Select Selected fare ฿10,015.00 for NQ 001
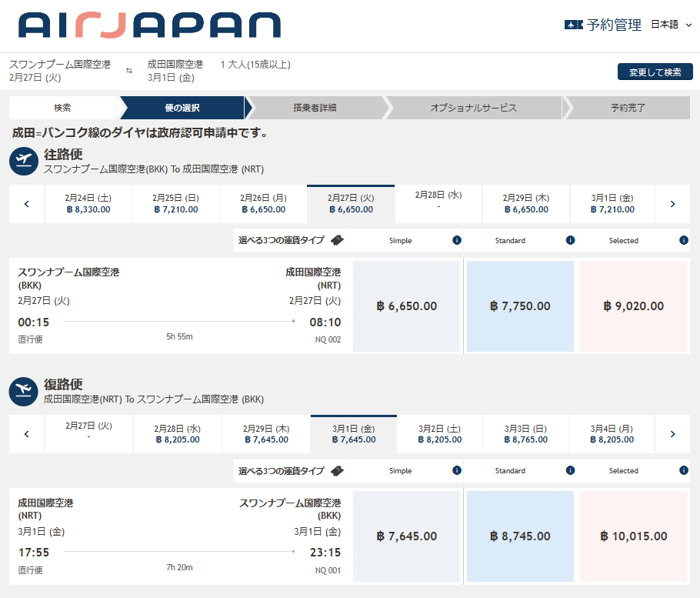 click(634, 536)
